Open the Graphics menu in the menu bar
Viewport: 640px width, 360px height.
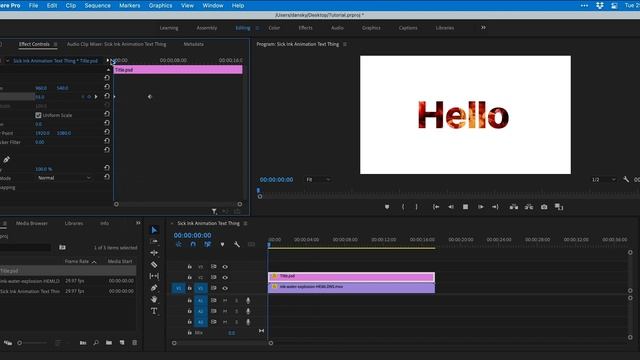point(160,5)
